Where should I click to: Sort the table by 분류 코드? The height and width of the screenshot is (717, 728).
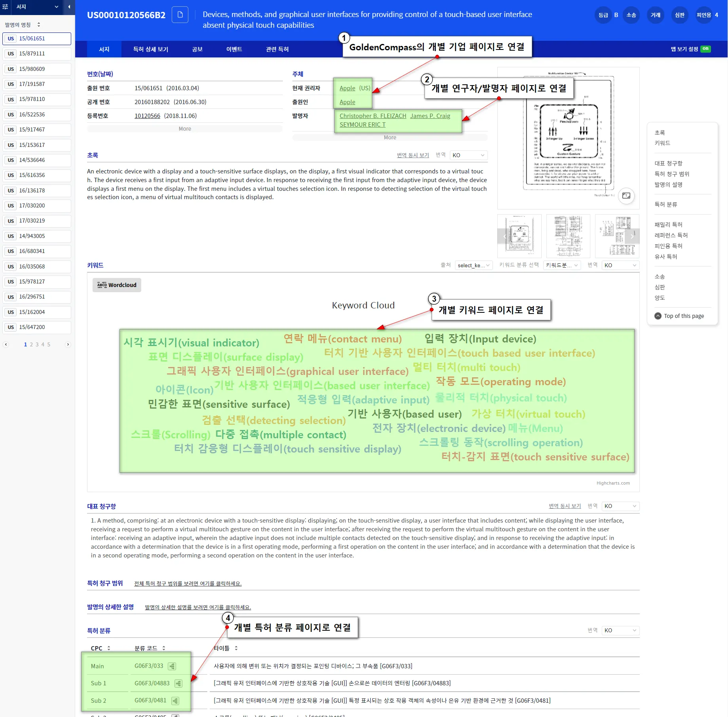[164, 648]
